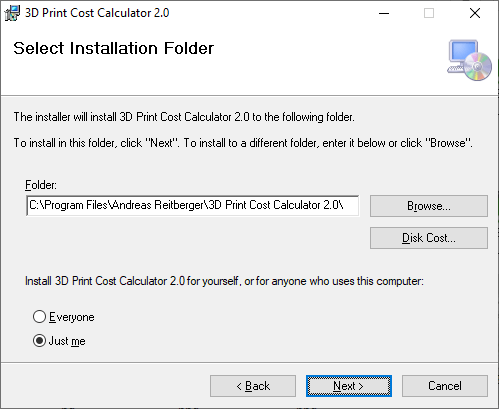Screen dimensions: 499x409
Task: Select the Everyone radio button
Action: 39,317
